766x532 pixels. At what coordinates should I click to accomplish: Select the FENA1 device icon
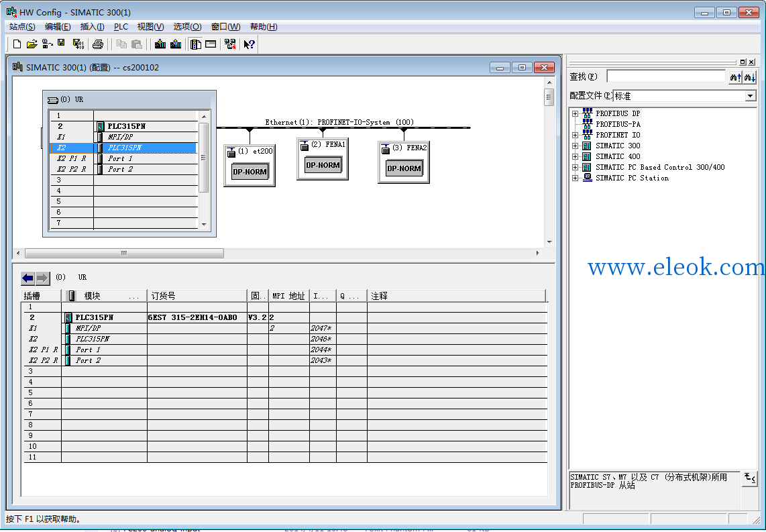coord(323,159)
